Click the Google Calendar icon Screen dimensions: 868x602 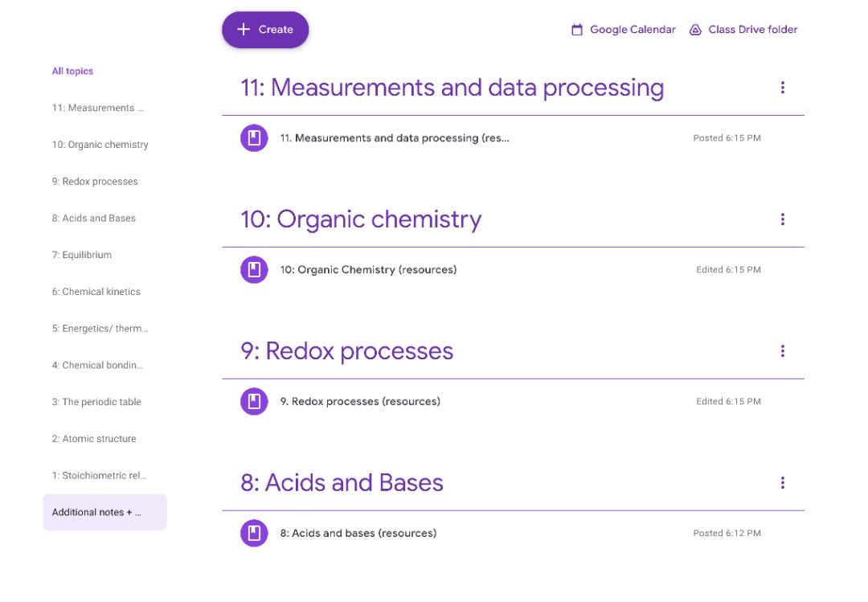coord(577,29)
